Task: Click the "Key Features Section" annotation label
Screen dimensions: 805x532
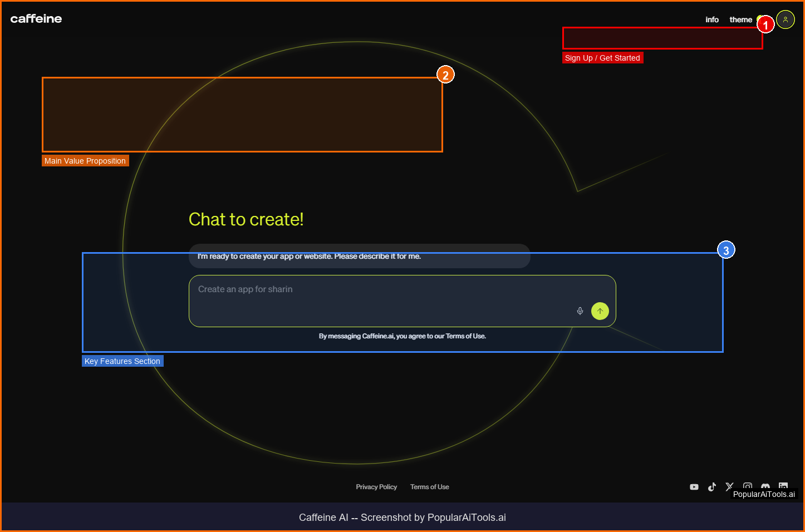Action: click(x=122, y=361)
